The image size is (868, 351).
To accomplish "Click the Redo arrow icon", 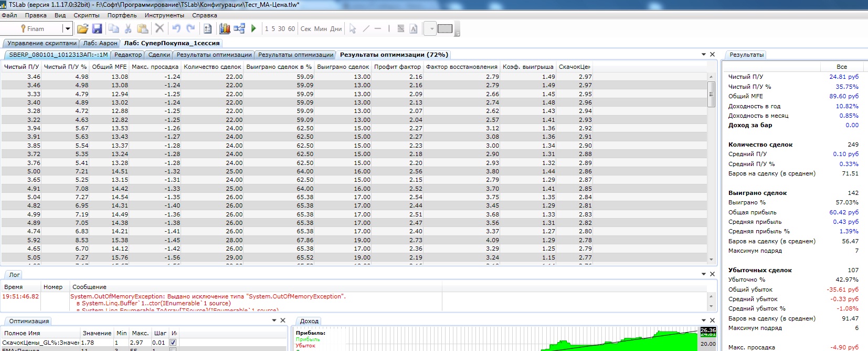I will point(190,29).
